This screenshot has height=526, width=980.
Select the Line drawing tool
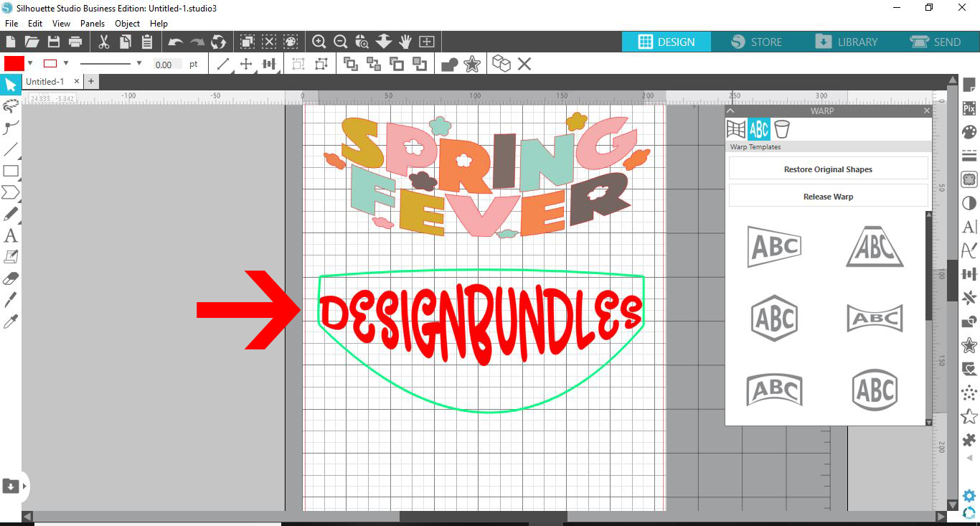[10, 149]
